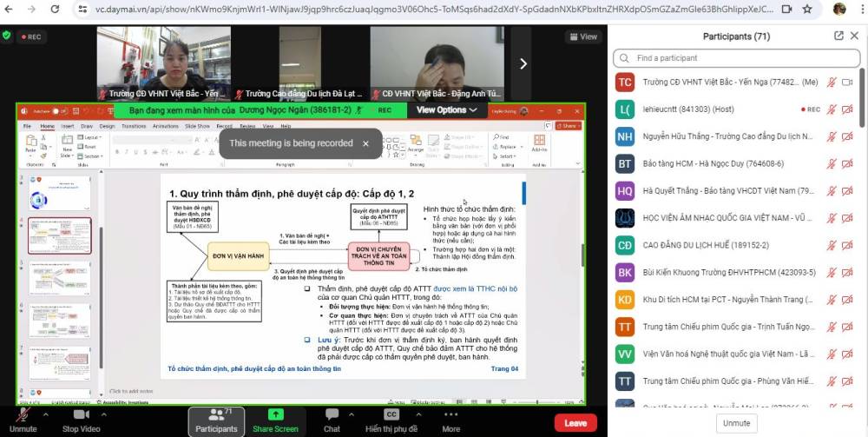Dismiss the recording notification with X
The width and height of the screenshot is (868, 437).
point(365,143)
